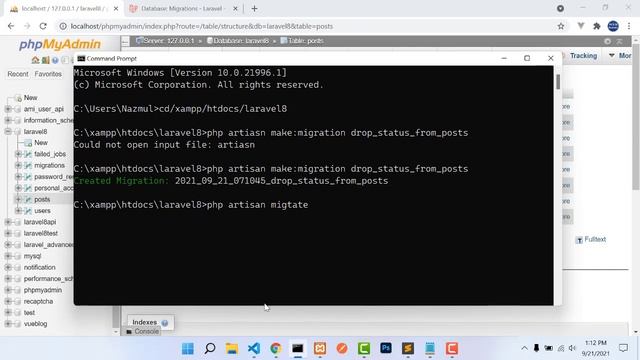Expand the laravel8api database node
Screen dimensions: 640x360
(x=8, y=222)
